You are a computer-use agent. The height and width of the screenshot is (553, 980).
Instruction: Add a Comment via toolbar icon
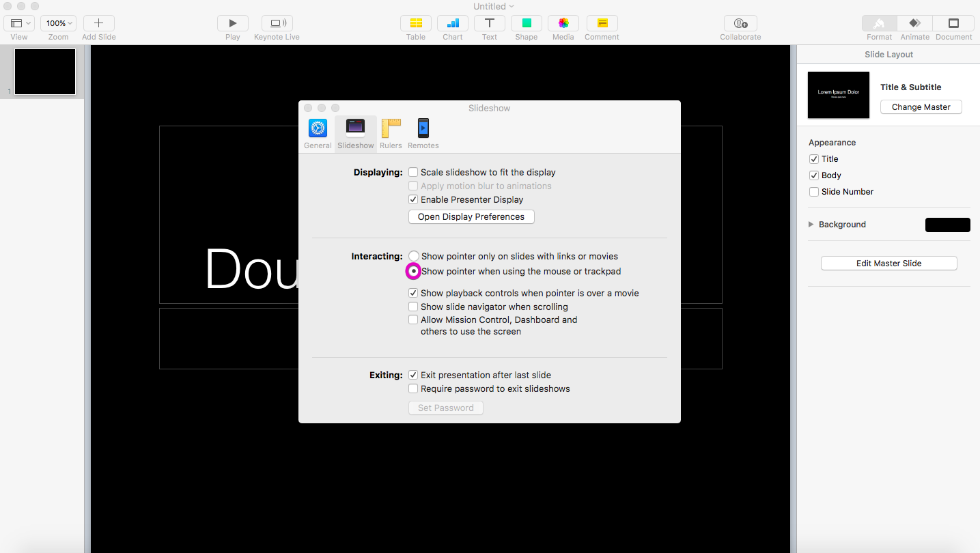(x=602, y=23)
